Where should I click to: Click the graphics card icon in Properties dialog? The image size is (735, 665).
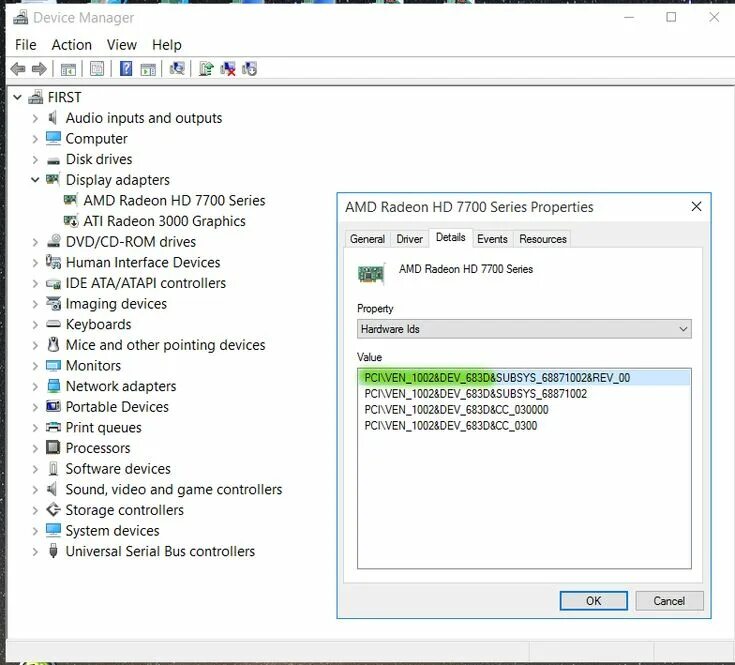(x=371, y=274)
